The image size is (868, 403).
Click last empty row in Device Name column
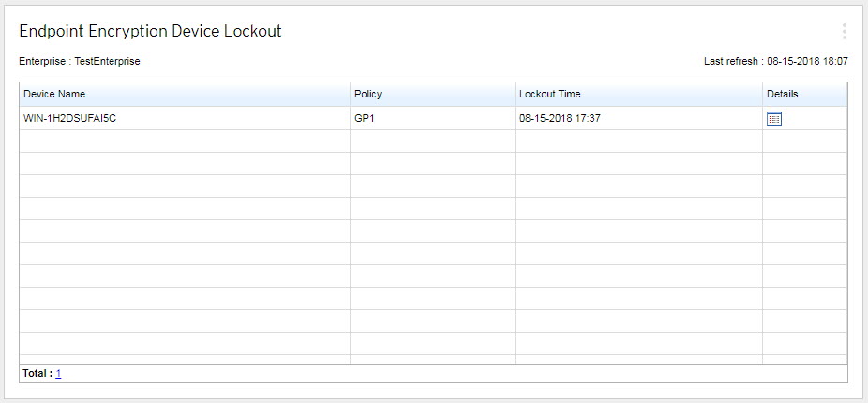click(184, 345)
